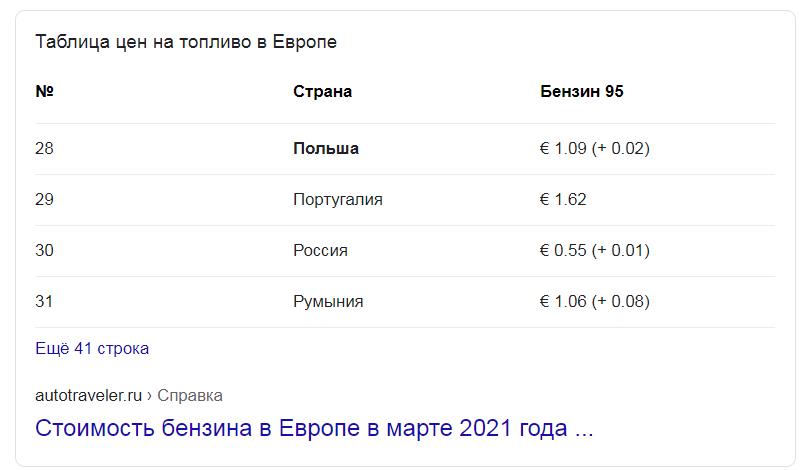Click the 'Страна' column header
Image resolution: width=801 pixels, height=470 pixels.
click(x=322, y=91)
